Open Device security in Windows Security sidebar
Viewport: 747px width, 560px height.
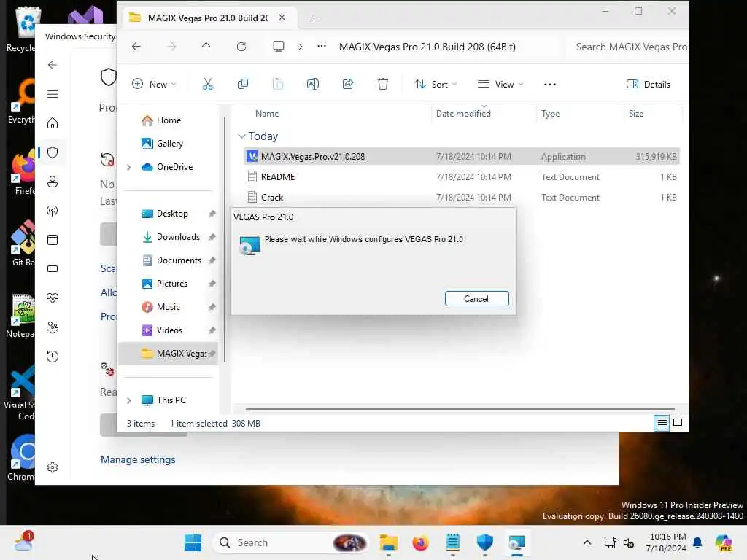tap(53, 269)
